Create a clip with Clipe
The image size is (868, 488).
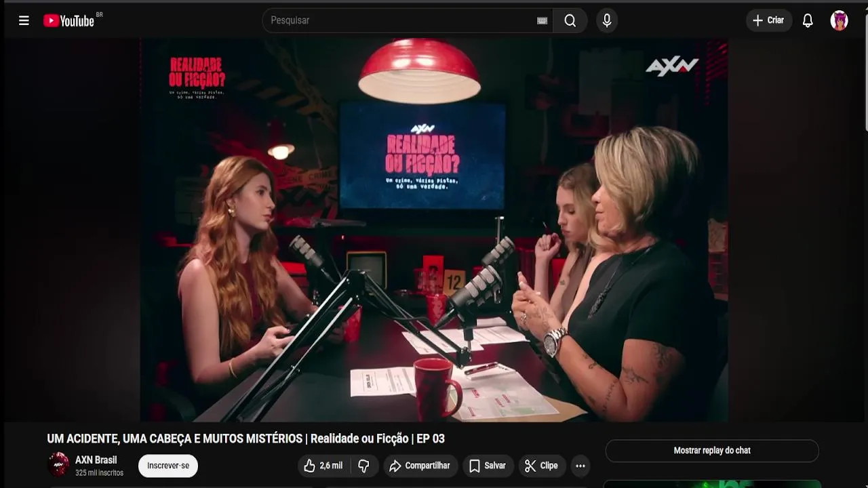[x=541, y=466]
